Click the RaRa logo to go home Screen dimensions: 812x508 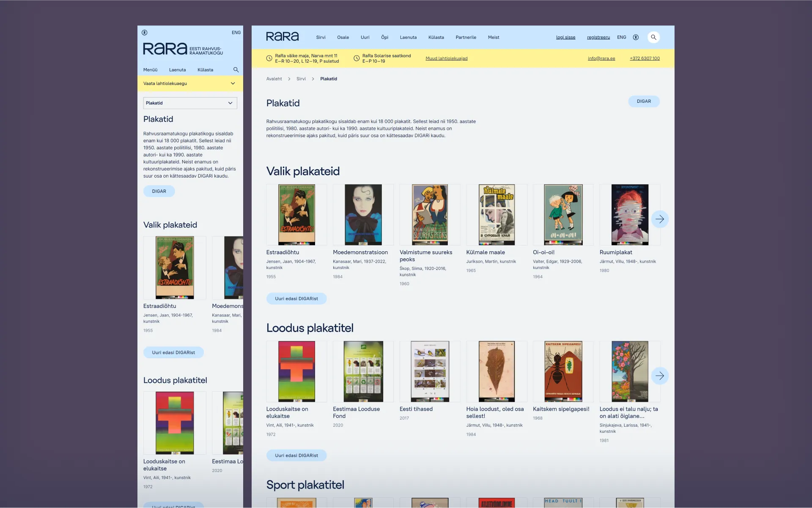click(x=283, y=36)
